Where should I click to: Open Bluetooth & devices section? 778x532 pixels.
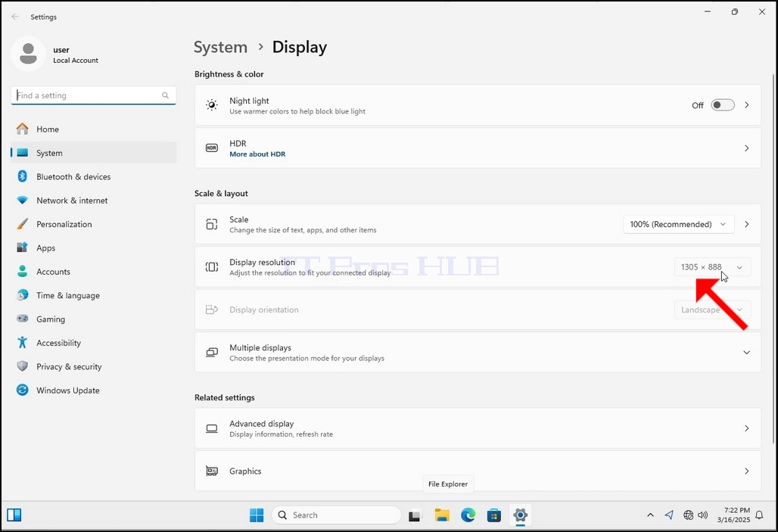pos(93,176)
